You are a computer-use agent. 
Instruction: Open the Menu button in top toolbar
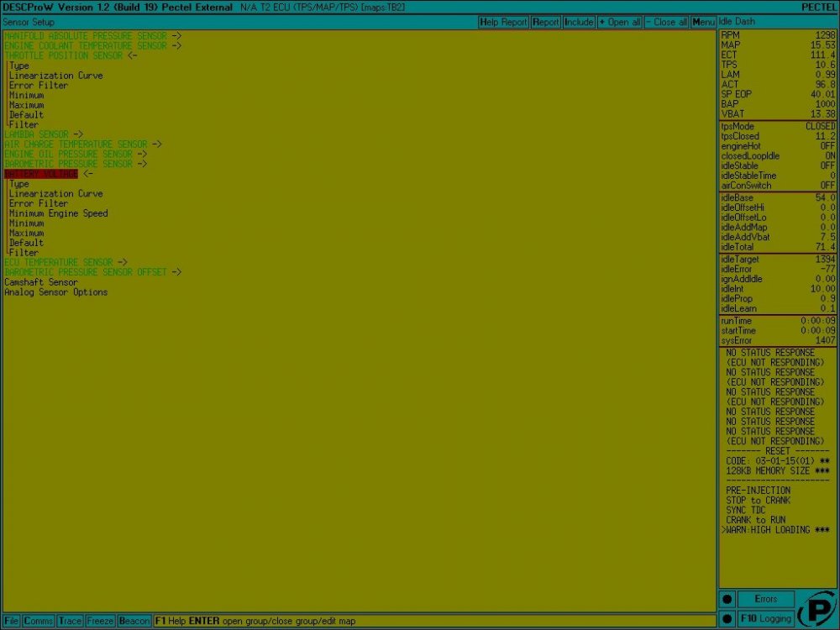tap(703, 22)
